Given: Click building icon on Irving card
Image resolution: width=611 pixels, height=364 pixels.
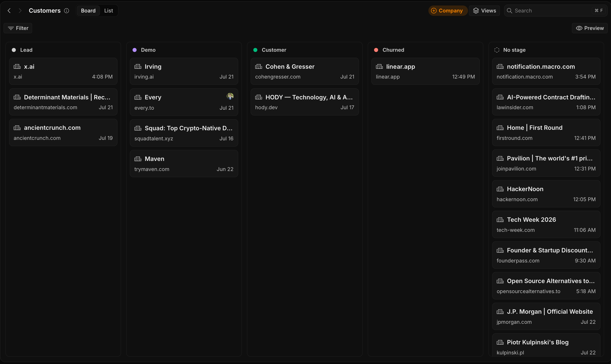Looking at the screenshot, I should point(138,67).
